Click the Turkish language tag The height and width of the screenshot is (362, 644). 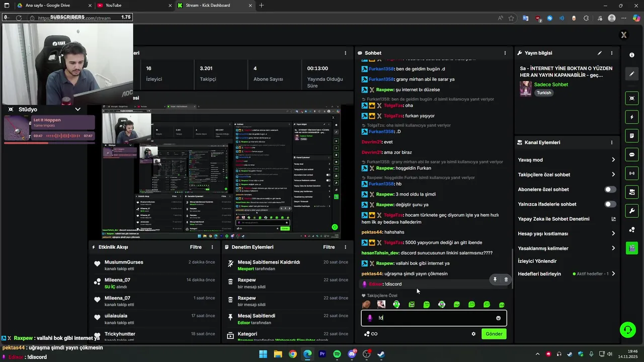(x=544, y=93)
